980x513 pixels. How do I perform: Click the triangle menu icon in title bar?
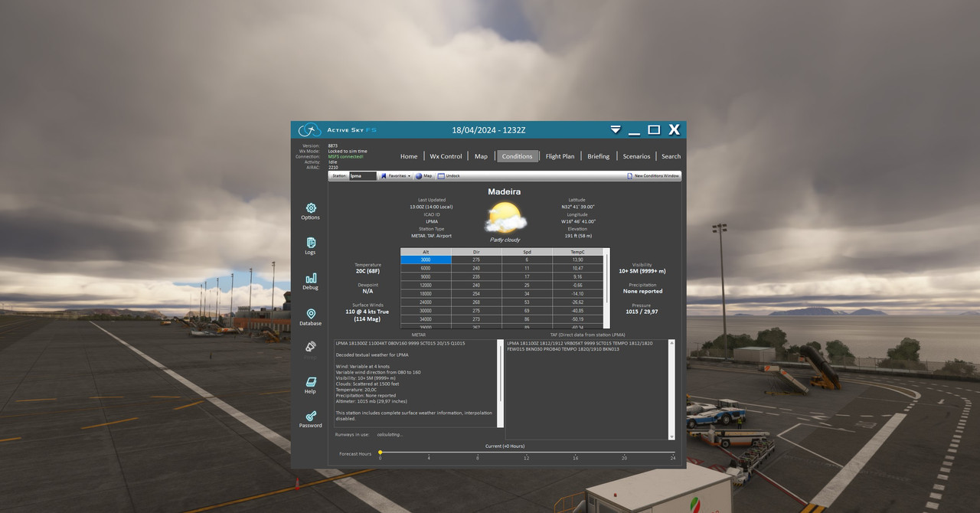click(x=616, y=129)
